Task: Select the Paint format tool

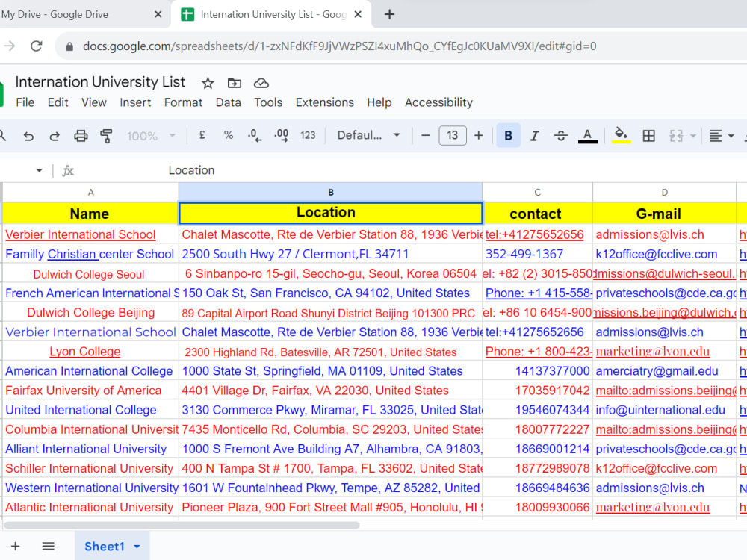Action: coord(105,135)
